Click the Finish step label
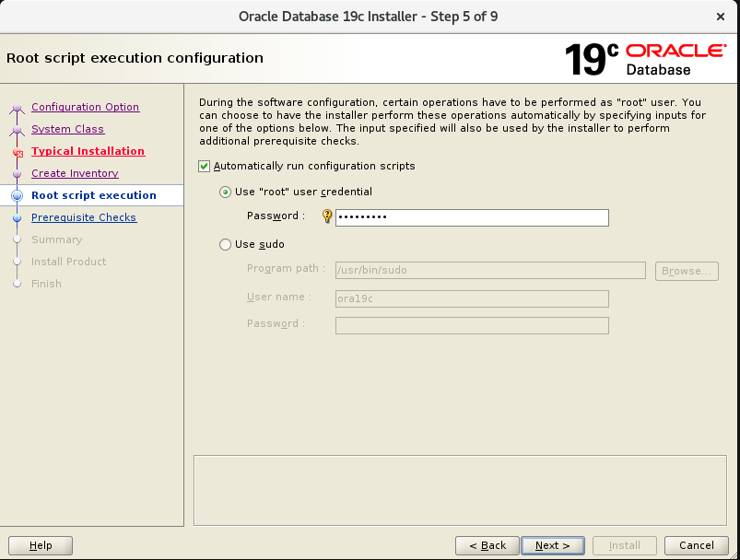Screen dimensions: 740x560 click(x=46, y=284)
